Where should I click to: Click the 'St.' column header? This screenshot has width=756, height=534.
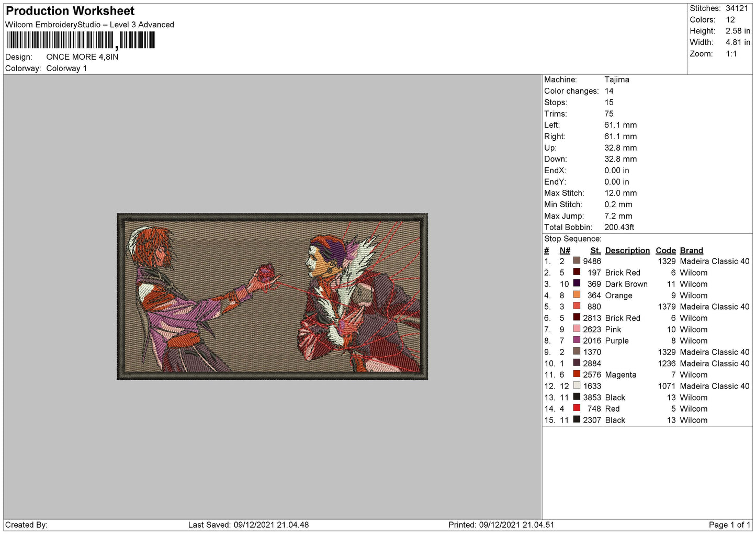pos(595,251)
